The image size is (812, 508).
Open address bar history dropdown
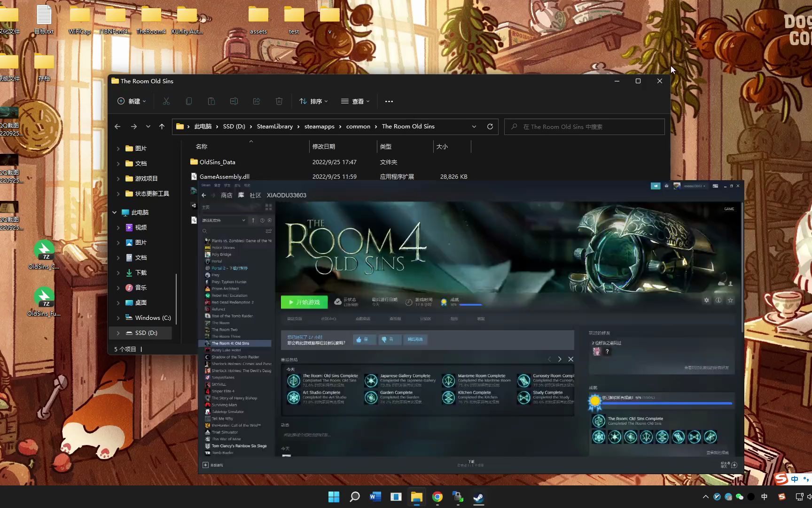(474, 127)
